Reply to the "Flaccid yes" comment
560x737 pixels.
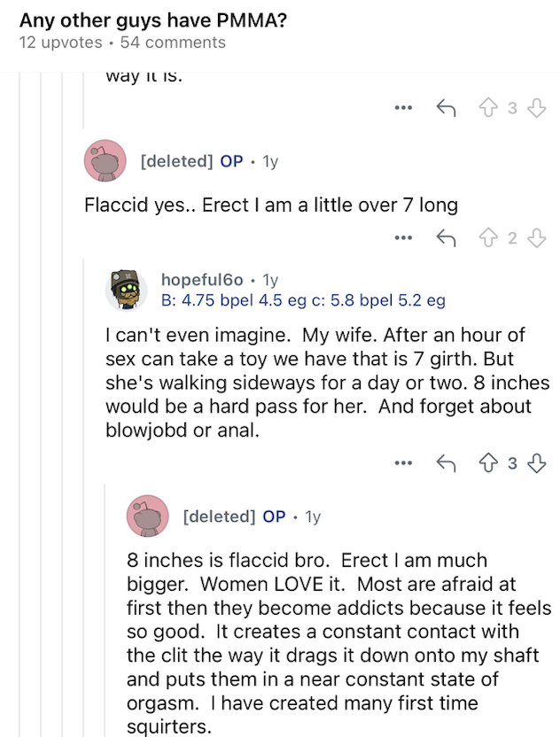pyautogui.click(x=446, y=238)
